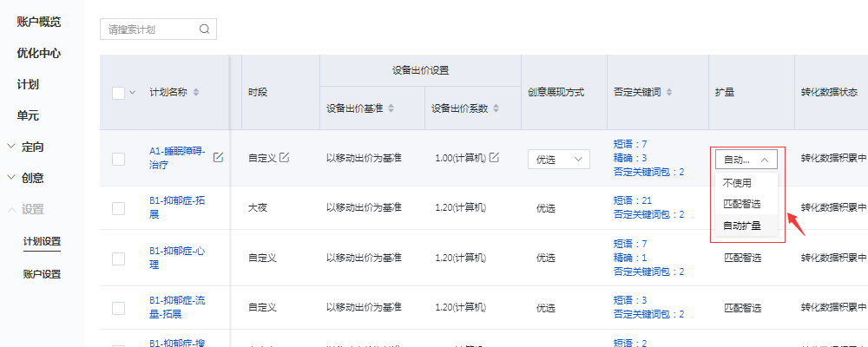Go to 账户设置 in the sidebar
The image size is (868, 347).
point(42,274)
